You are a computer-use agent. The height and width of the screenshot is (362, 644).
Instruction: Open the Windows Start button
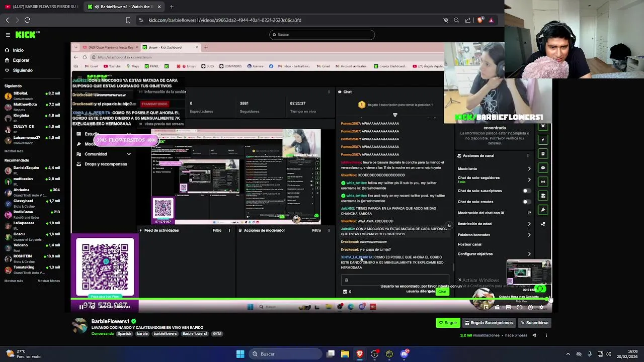(x=240, y=354)
